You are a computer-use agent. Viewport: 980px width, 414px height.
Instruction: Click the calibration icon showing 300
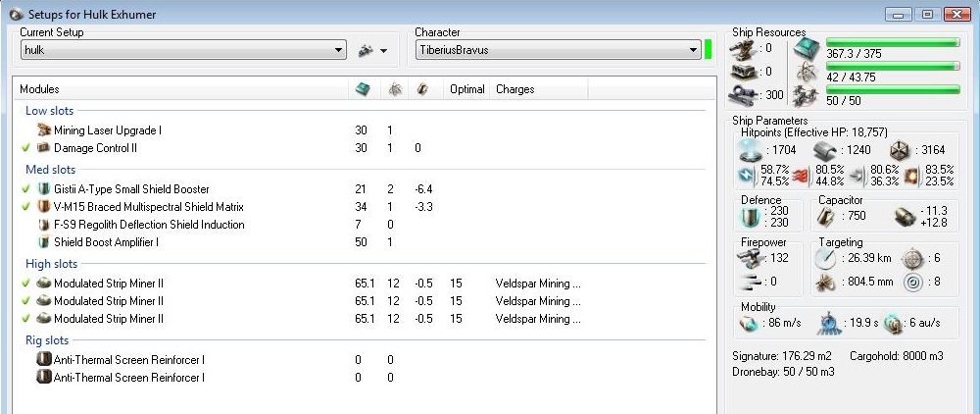click(x=743, y=95)
